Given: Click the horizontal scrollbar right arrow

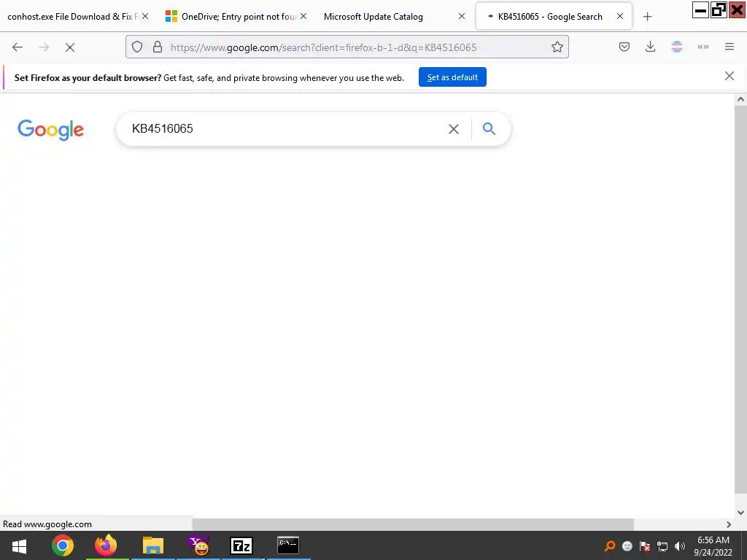Looking at the screenshot, I should pos(729,524).
